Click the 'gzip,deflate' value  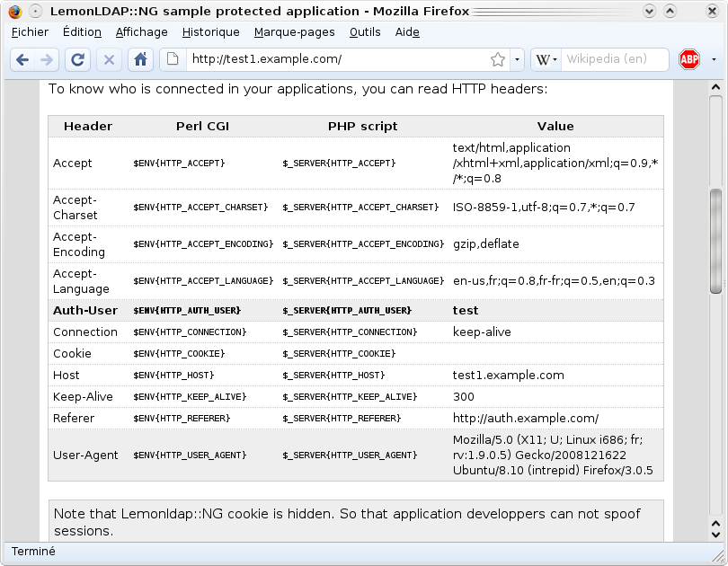pyautogui.click(x=485, y=244)
